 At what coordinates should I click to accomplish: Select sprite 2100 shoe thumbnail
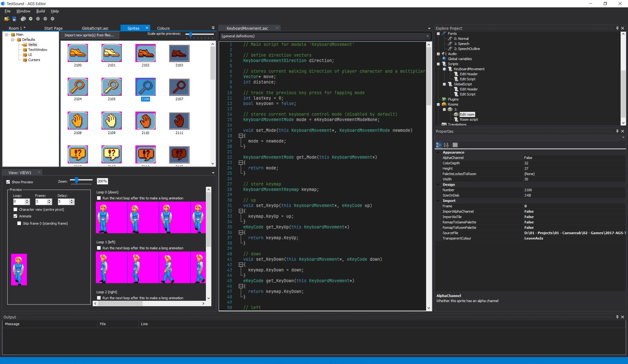tap(78, 53)
